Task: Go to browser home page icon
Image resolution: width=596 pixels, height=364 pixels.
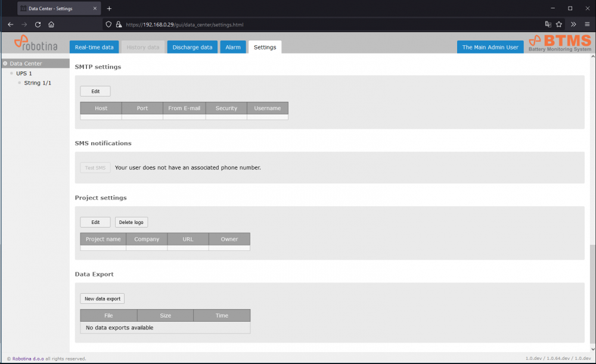Action: pos(51,24)
